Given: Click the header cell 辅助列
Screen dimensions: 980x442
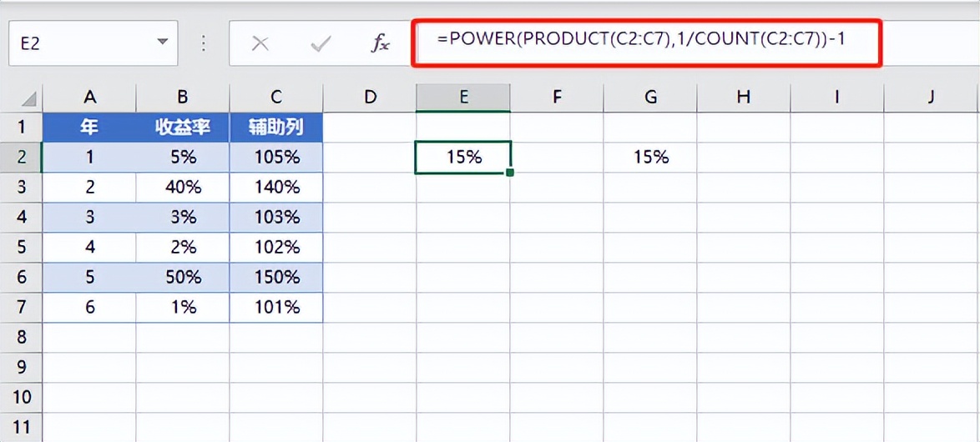Looking at the screenshot, I should [276, 128].
